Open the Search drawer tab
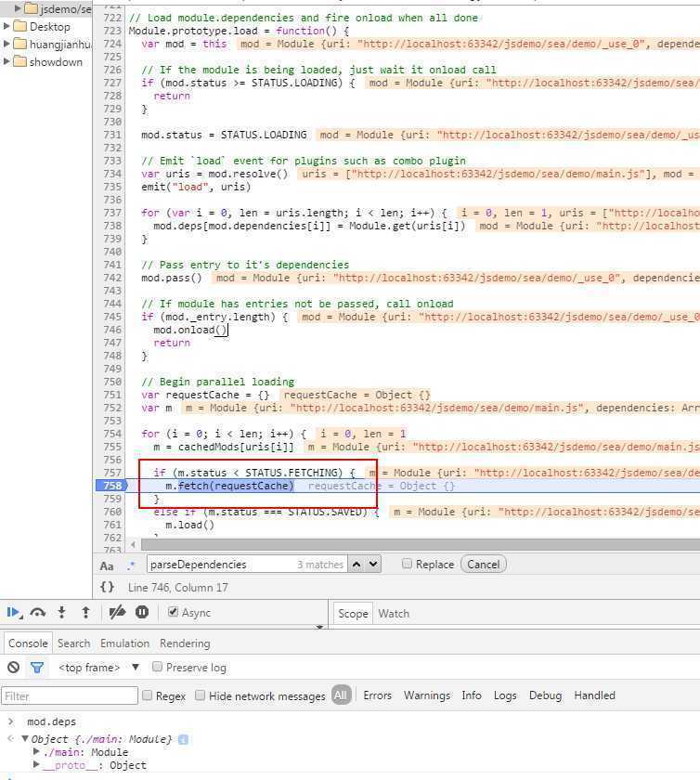The height and width of the screenshot is (780, 700). [x=73, y=643]
